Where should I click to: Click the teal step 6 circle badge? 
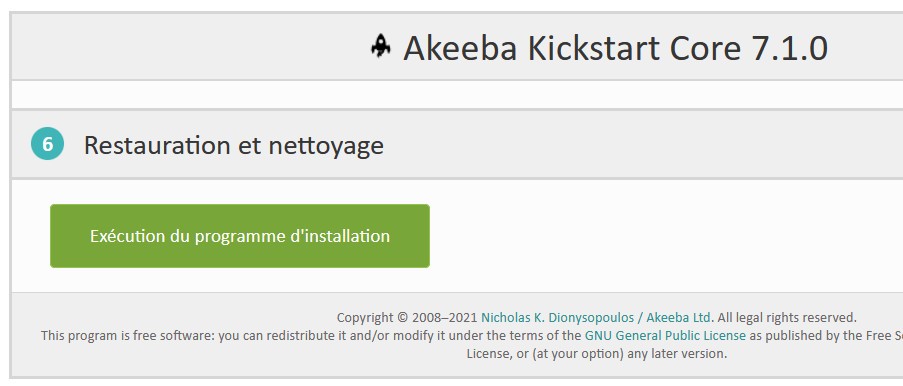[47, 143]
